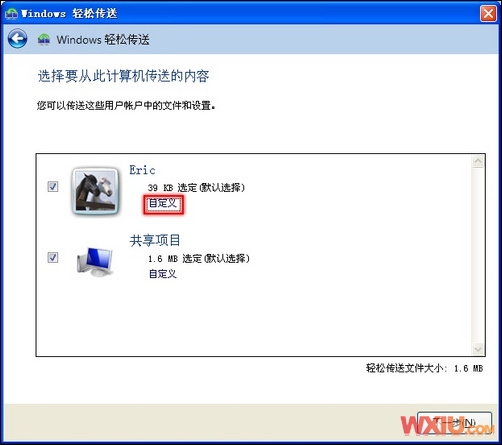Click the 39 KB 选定 size text

[196, 188]
